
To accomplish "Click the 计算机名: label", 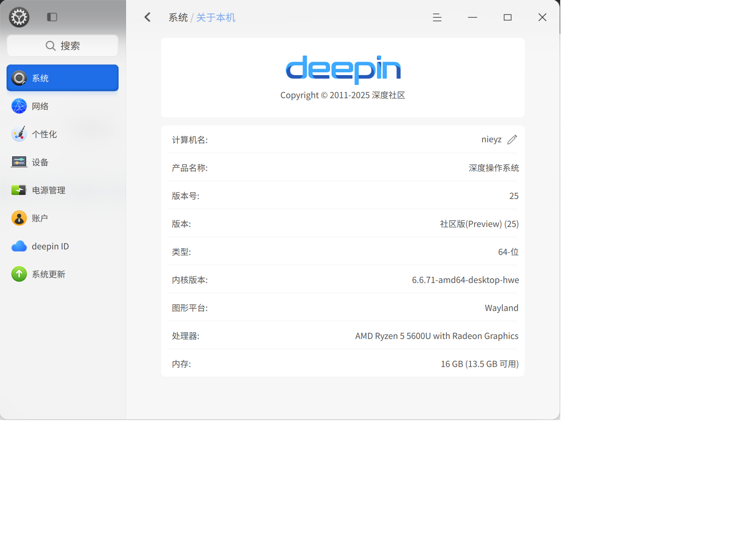I will (190, 140).
